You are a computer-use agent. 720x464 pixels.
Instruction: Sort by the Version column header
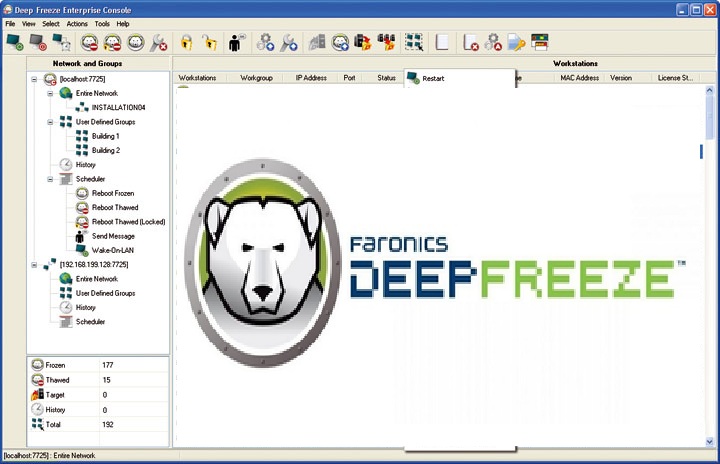coord(621,78)
